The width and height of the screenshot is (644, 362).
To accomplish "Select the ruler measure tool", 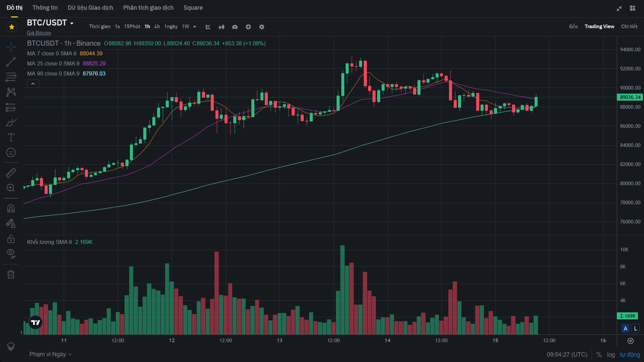I will click(x=11, y=173).
